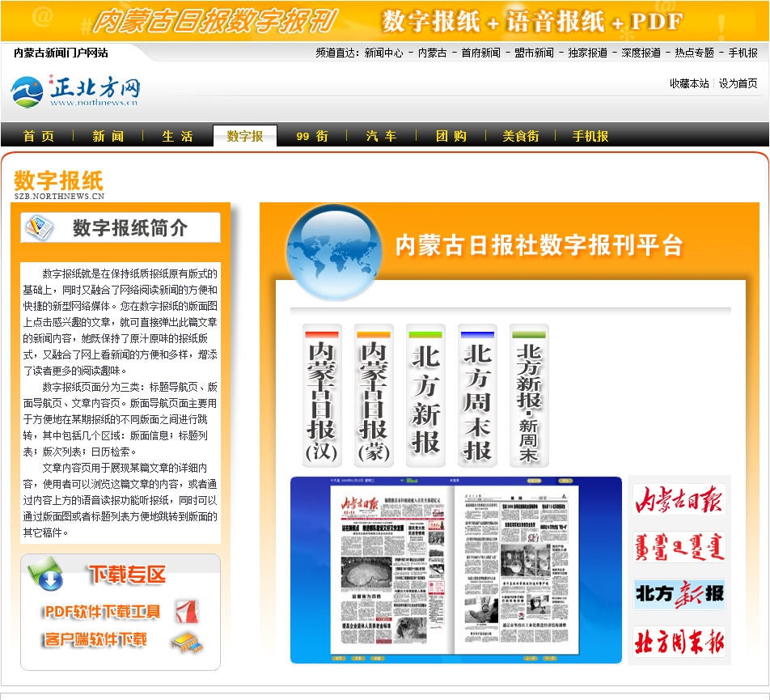
Task: Select the 北方新报·新周末 vertical banner
Action: tap(529, 396)
